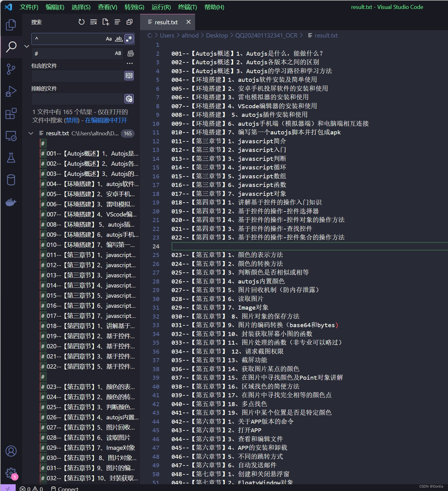
Task: Select search result 001--【Autojs概述】1
Action: [x=89, y=153]
